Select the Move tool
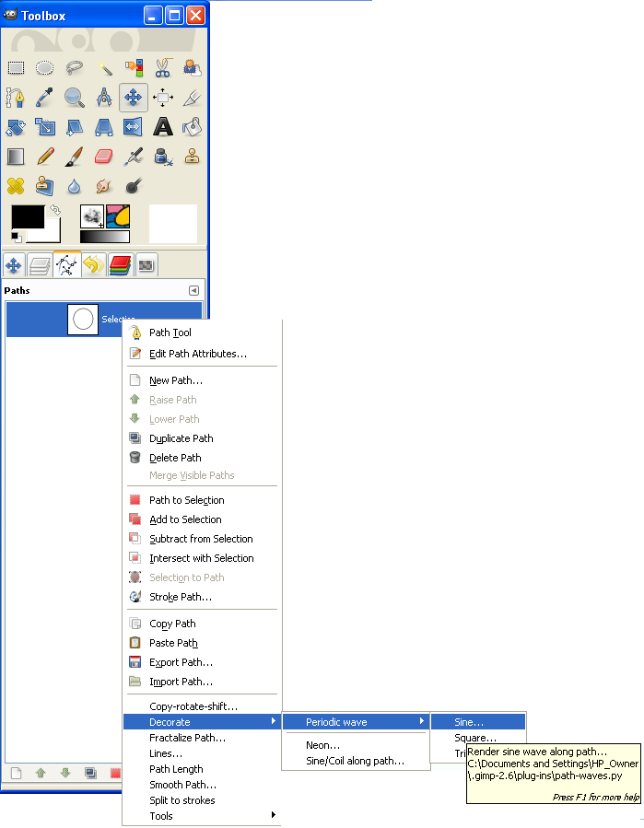 click(x=134, y=97)
